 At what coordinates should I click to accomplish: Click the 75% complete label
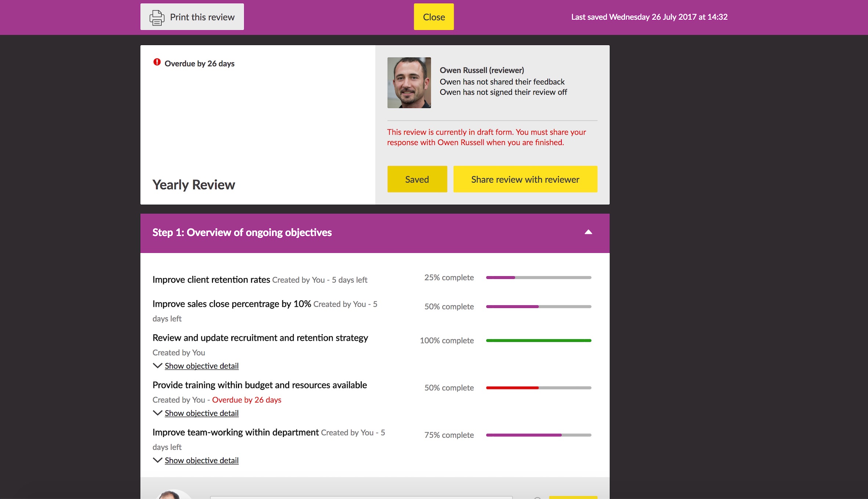click(x=449, y=435)
